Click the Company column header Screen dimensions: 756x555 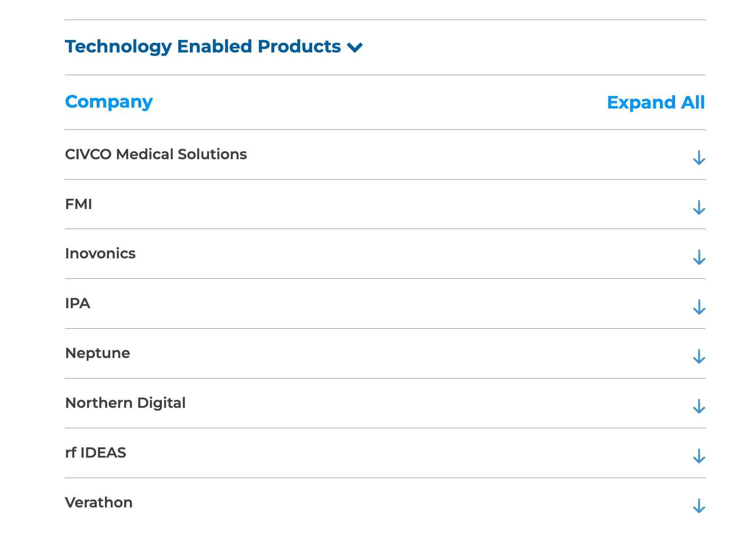point(109,102)
